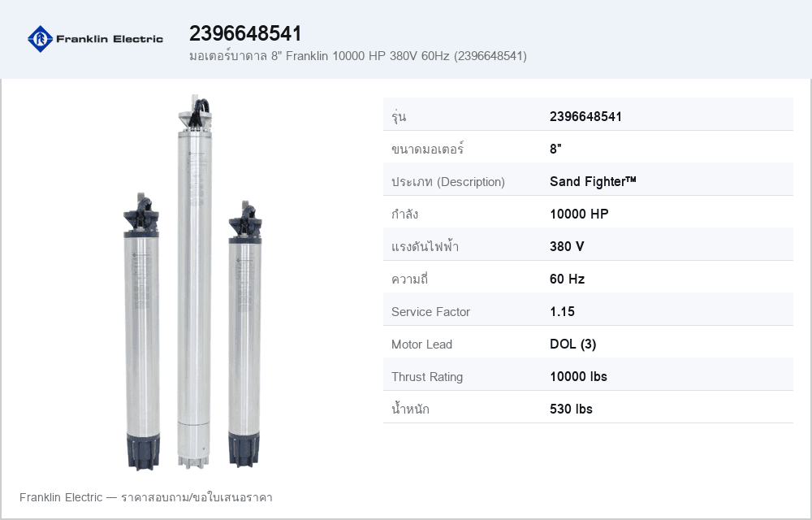
Task: Select the 1.15 service factor value
Action: [563, 311]
